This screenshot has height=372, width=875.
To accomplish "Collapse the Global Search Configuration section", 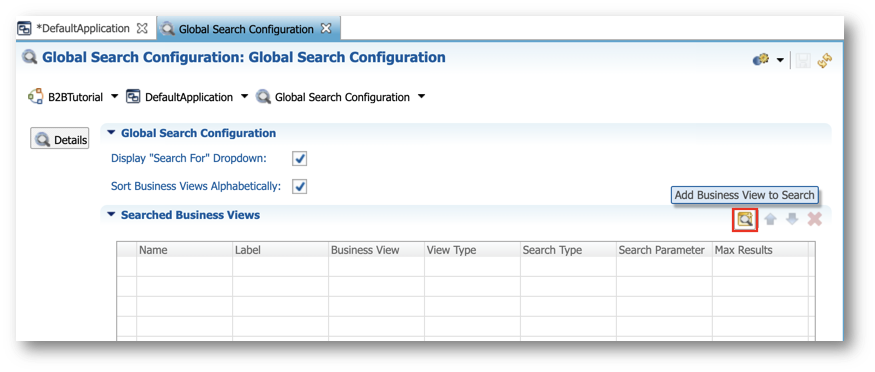I will point(111,133).
